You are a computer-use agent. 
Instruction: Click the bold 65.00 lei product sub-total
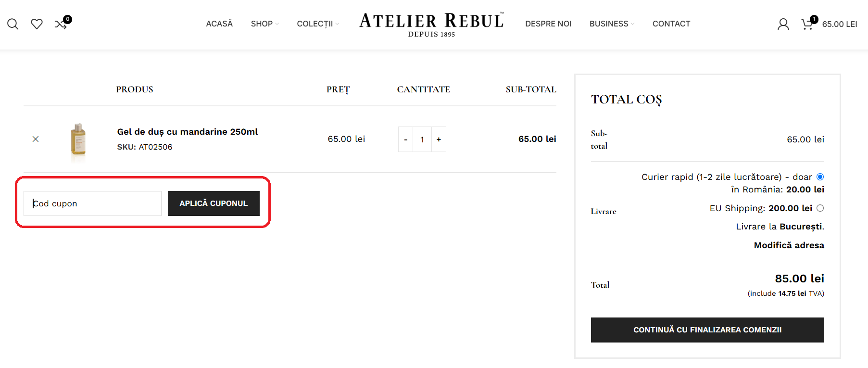(x=537, y=139)
